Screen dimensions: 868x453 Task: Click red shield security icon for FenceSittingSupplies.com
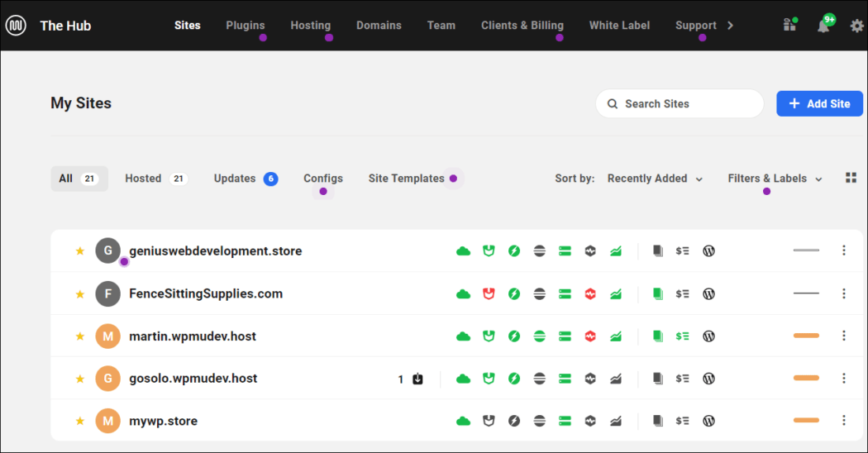(489, 293)
